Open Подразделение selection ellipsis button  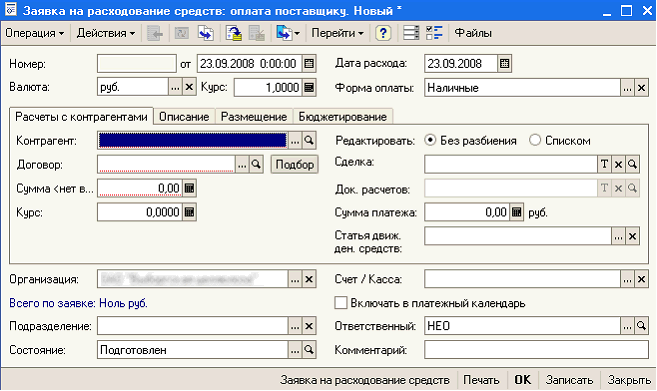coord(295,326)
